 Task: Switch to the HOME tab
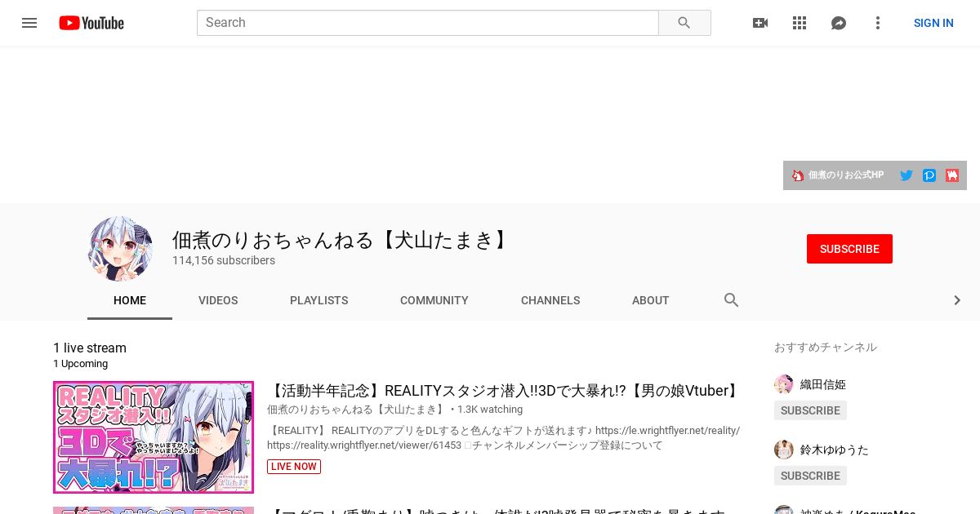[x=130, y=300]
